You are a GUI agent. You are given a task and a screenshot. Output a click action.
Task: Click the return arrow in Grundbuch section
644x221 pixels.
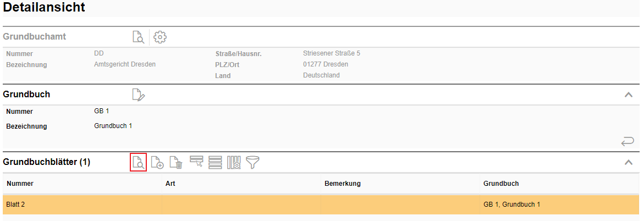click(x=628, y=142)
